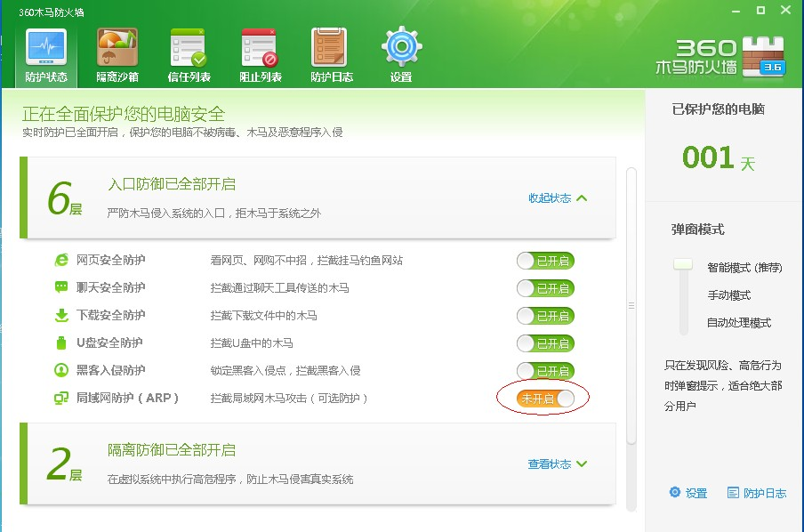Open the 阻止列表 block list icon
The width and height of the screenshot is (804, 532).
pyautogui.click(x=260, y=47)
